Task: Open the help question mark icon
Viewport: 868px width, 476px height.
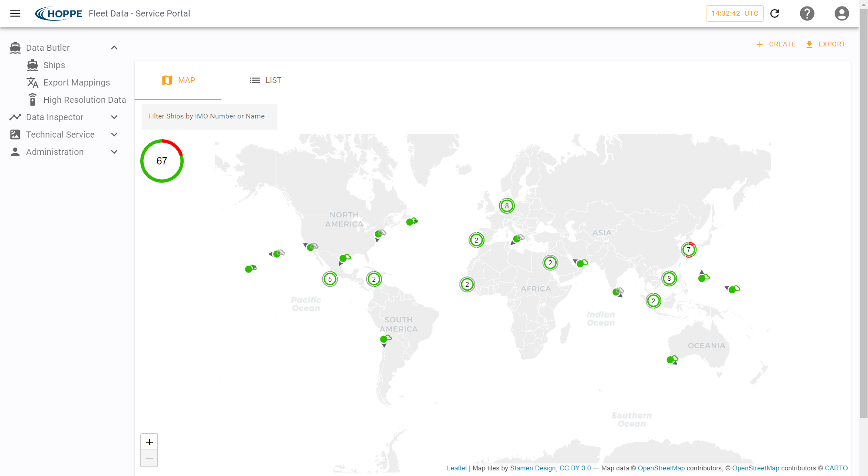Action: [x=807, y=13]
